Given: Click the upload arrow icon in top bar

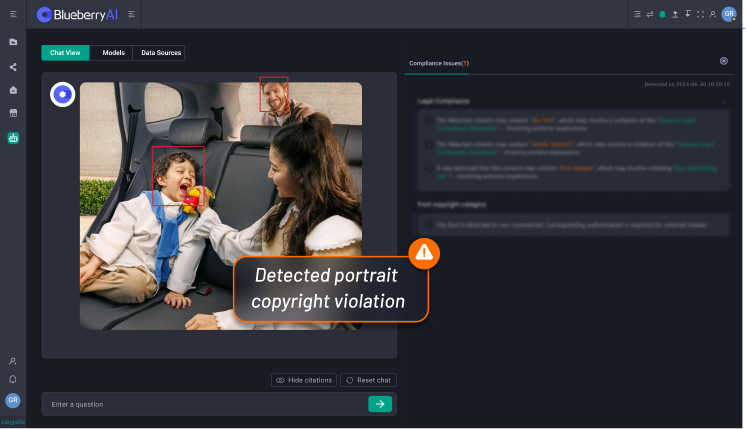Looking at the screenshot, I should [675, 14].
